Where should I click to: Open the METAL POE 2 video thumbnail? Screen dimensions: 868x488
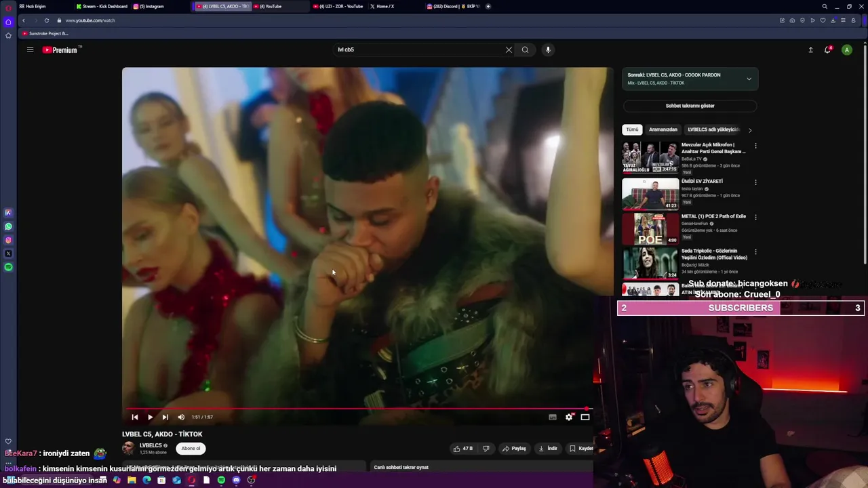pyautogui.click(x=650, y=228)
